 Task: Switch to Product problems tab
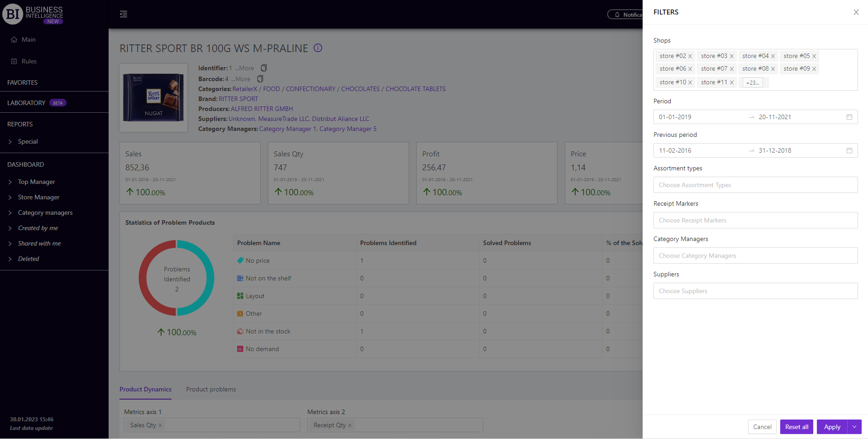coord(211,389)
